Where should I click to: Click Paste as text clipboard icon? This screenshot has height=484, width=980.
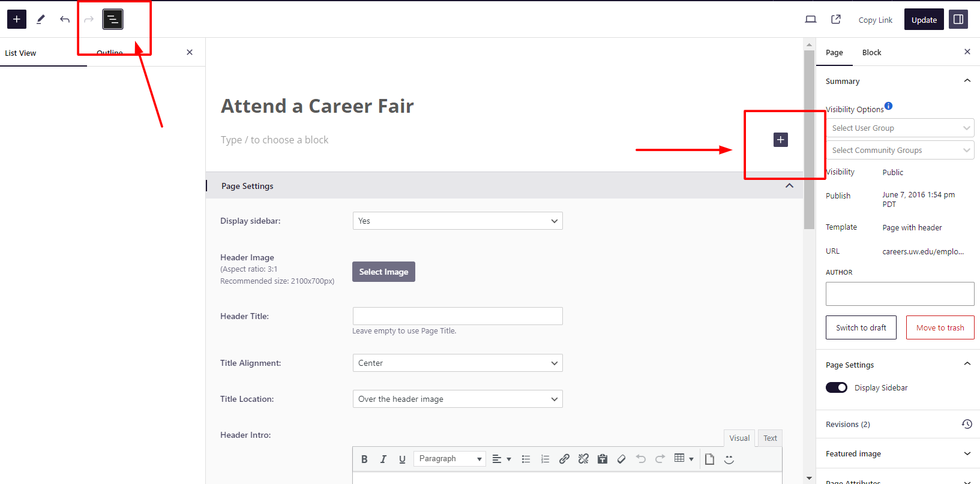(x=603, y=459)
